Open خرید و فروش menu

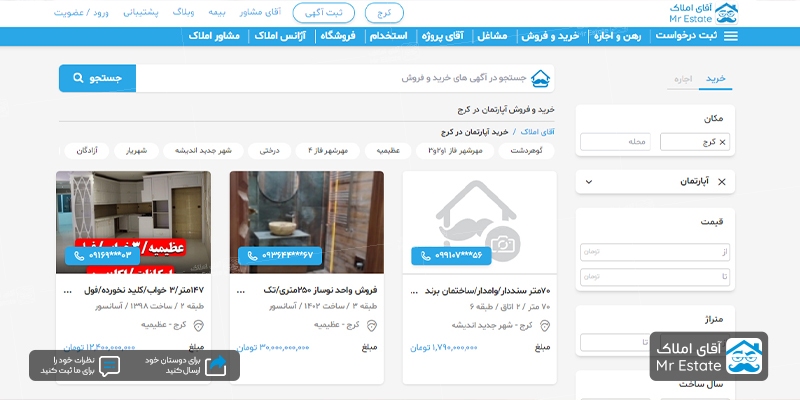550,36
